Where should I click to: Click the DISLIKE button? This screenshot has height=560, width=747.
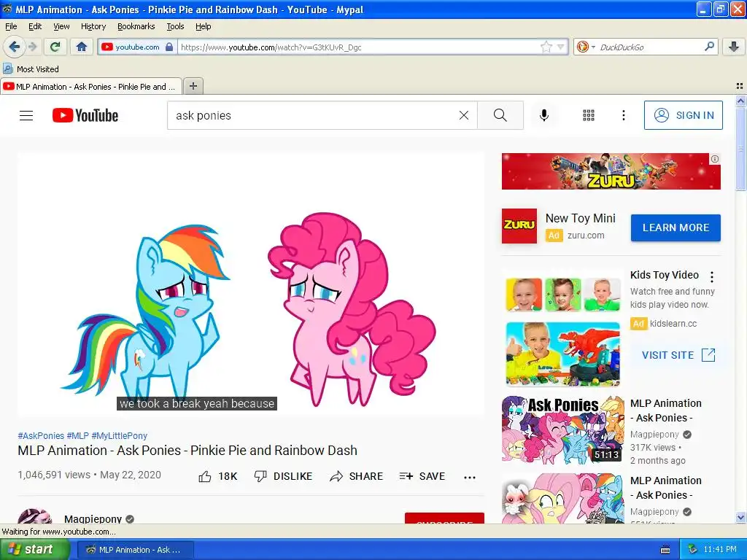pos(283,476)
